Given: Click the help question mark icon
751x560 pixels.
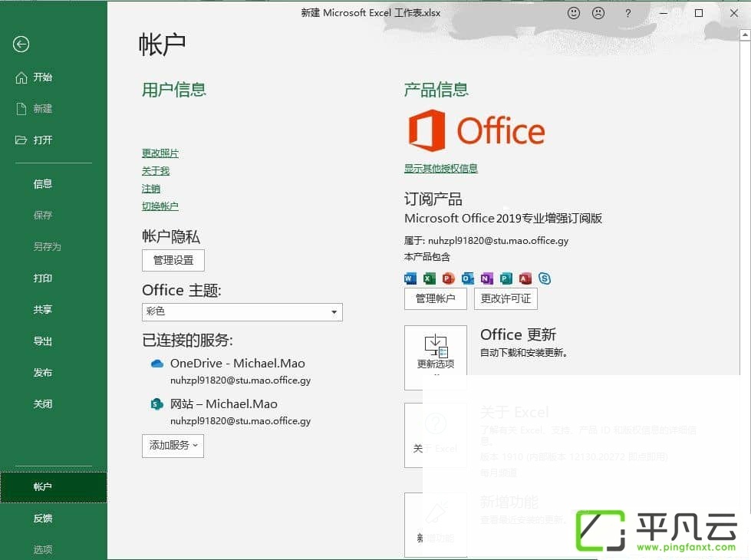Looking at the screenshot, I should [628, 13].
